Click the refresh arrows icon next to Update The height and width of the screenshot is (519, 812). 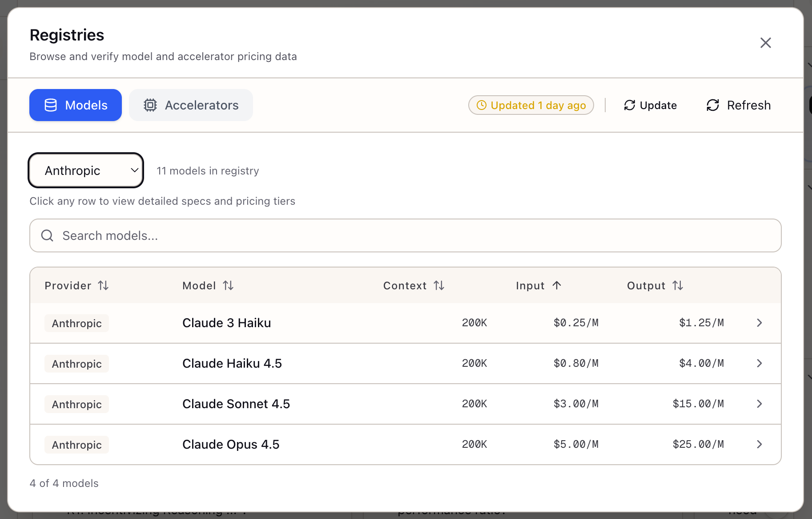pos(629,105)
